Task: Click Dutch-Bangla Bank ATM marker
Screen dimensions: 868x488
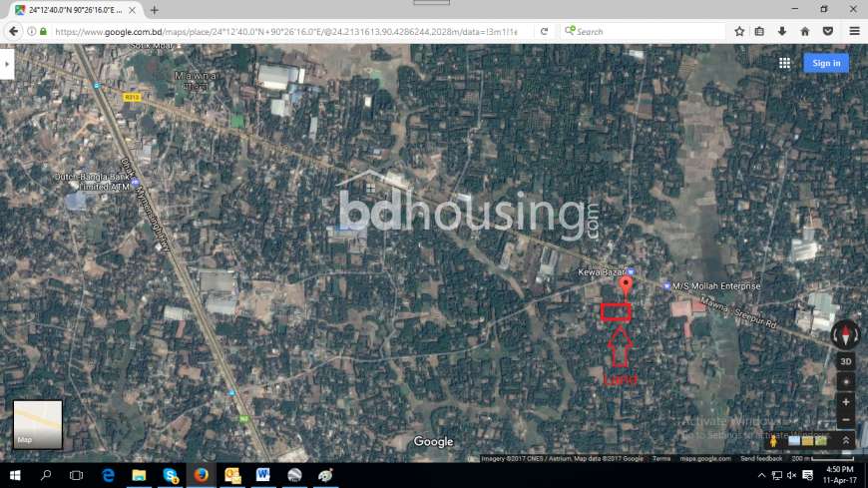Action: (x=136, y=183)
